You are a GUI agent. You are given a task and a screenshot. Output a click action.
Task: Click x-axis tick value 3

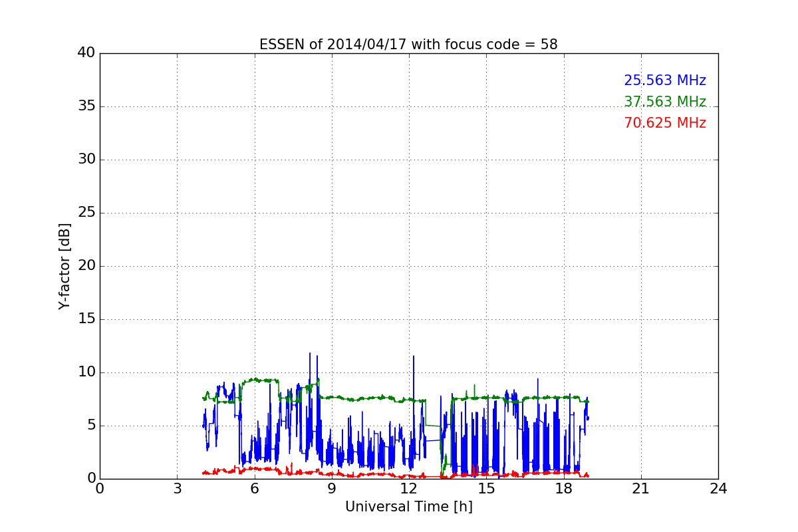(x=177, y=489)
